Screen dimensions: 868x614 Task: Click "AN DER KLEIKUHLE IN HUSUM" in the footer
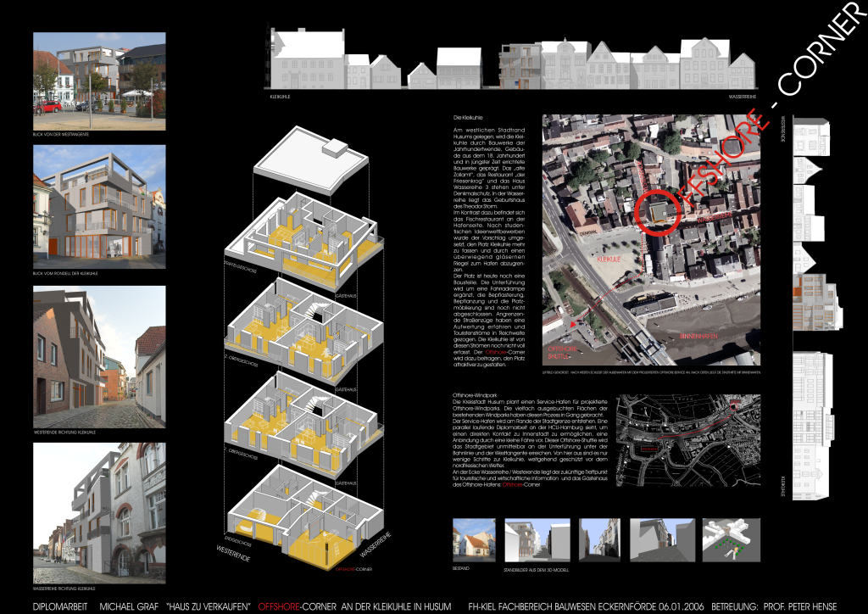pyautogui.click(x=397, y=607)
